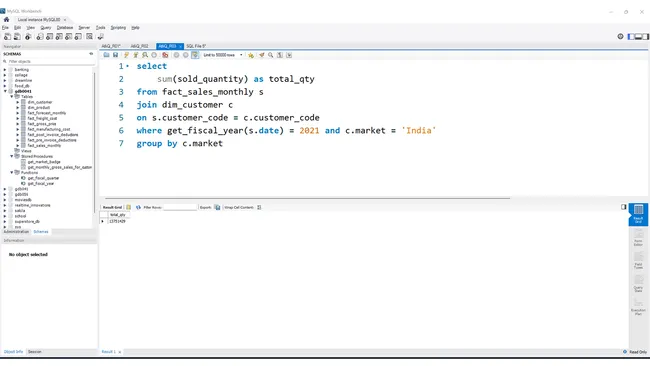
Task: Expand the fact_sales_monthly table
Action: (18, 145)
